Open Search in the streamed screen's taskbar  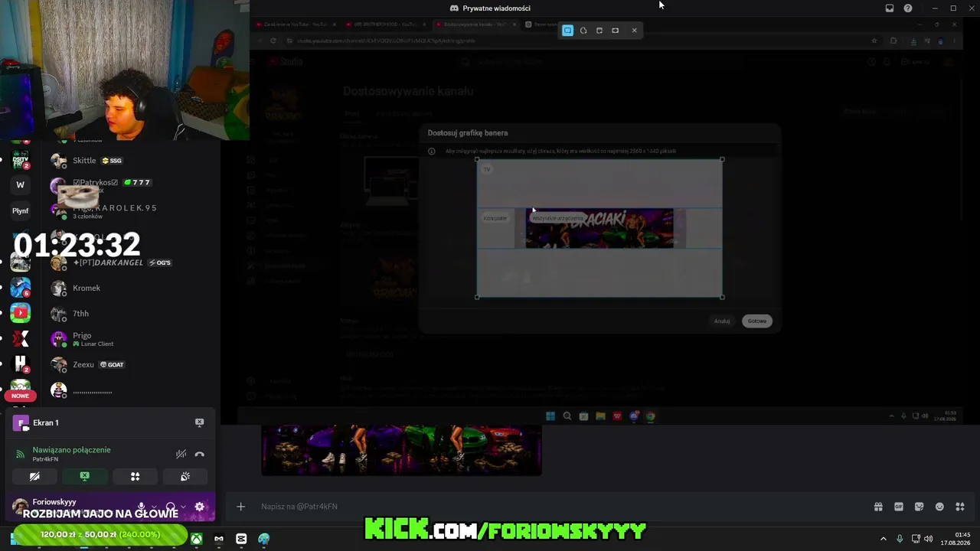tap(567, 416)
